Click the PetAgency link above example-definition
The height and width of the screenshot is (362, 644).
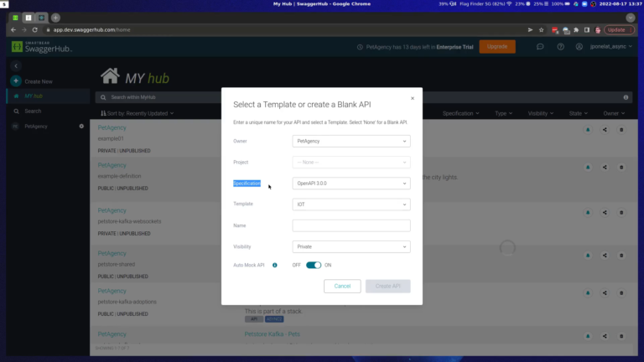112,165
